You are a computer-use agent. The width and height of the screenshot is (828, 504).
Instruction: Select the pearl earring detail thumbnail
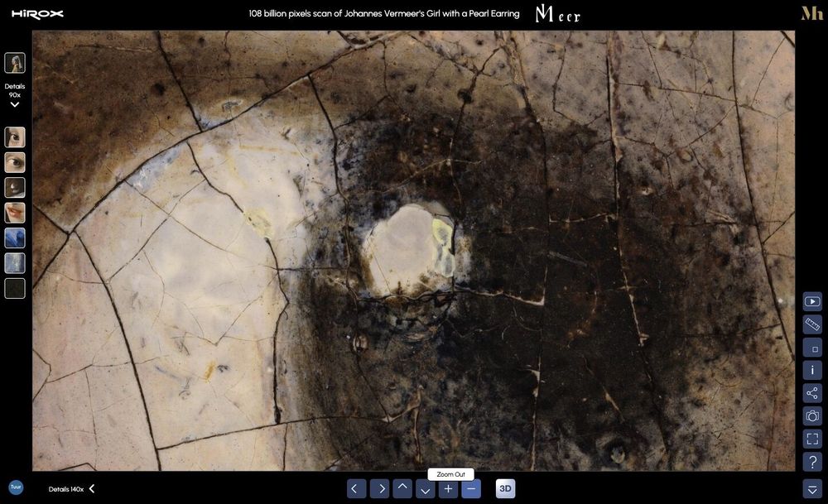tap(15, 187)
